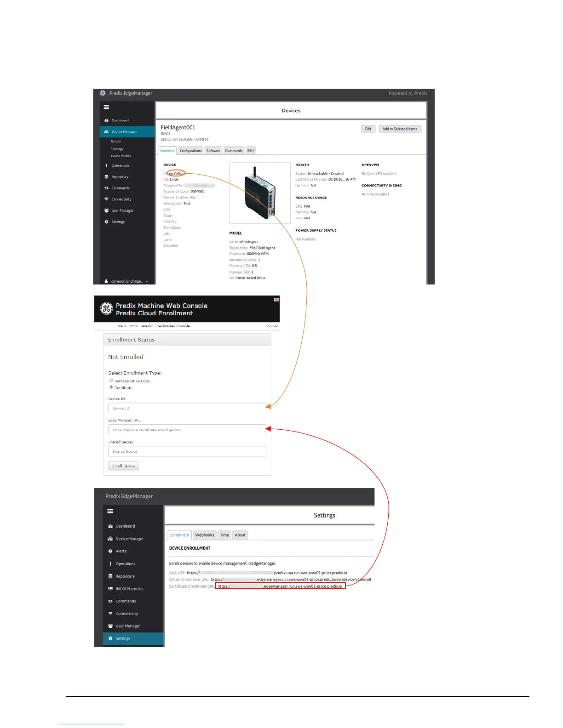This screenshot has width=563, height=728.
Task: Open Main menu in the Web Console
Action: [x=121, y=326]
